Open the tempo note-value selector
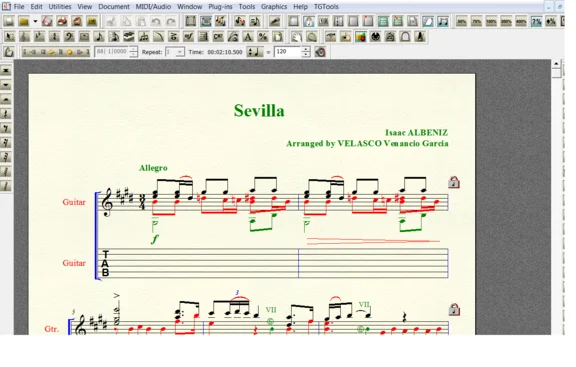The height and width of the screenshot is (367, 576). pyautogui.click(x=255, y=52)
